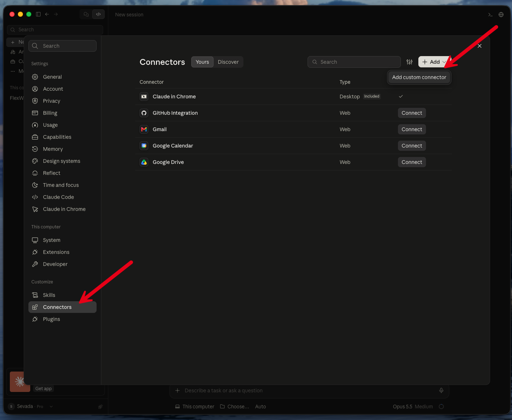Viewport: 512px width, 420px height.
Task: Switch to code mode in the title bar
Action: 98,14
